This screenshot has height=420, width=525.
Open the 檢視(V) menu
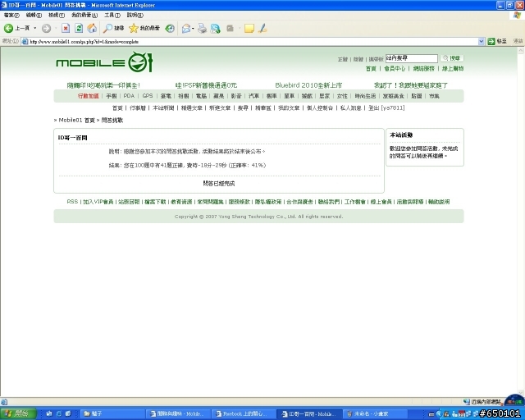click(x=57, y=15)
